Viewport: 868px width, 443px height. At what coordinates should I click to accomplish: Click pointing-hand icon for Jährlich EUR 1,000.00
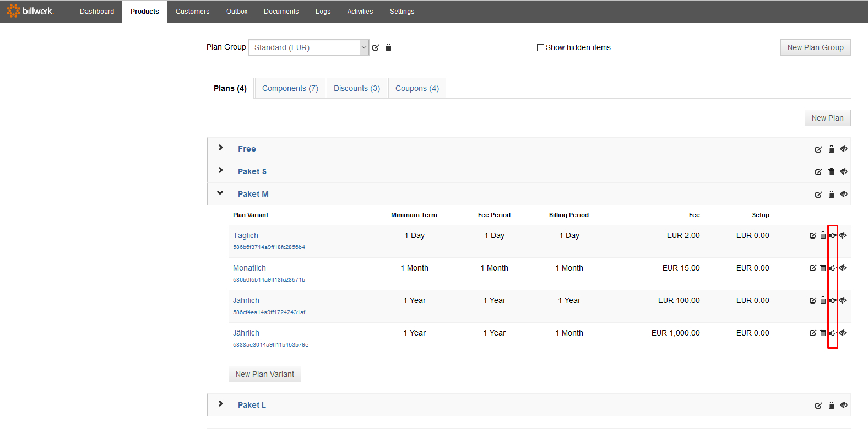(x=833, y=333)
